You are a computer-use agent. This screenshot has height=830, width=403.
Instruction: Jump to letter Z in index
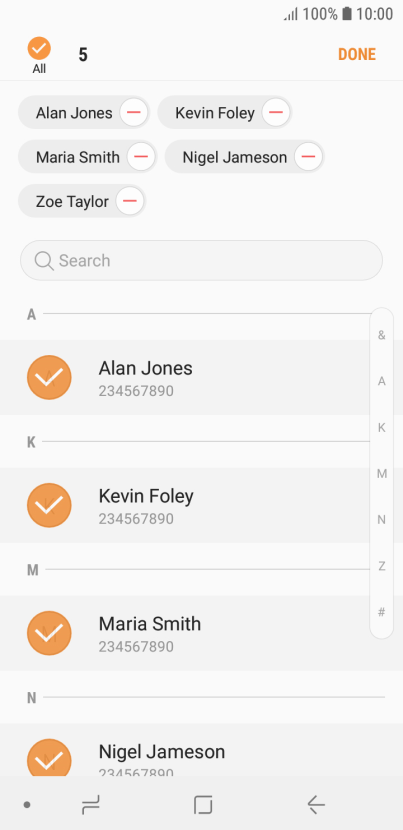381,566
